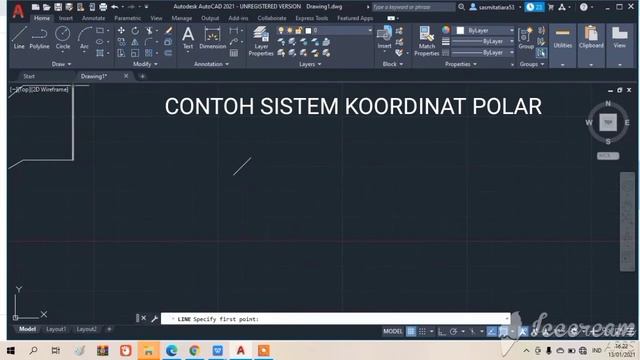Expand the Modify panel
The width and height of the screenshot is (640, 360).
click(x=145, y=64)
